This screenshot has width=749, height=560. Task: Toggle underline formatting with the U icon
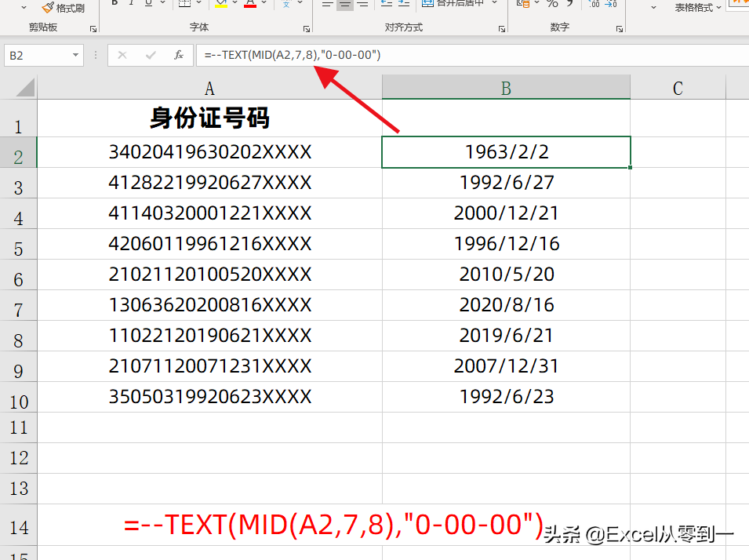pos(147,5)
